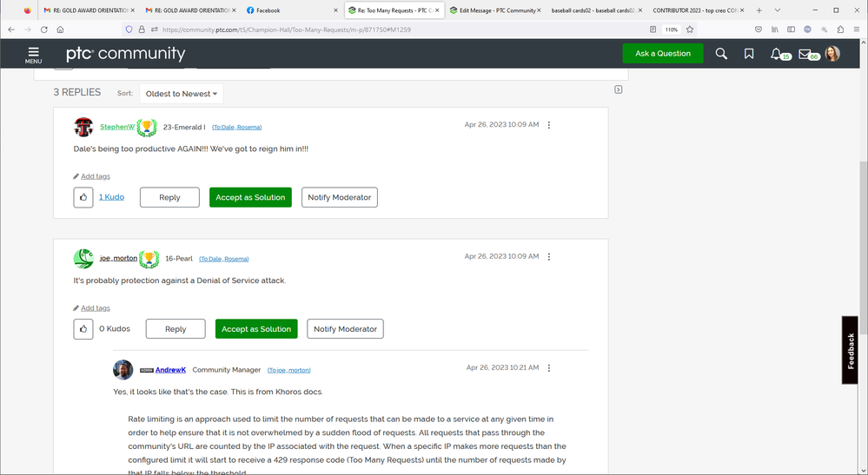Viewport: 868px width, 475px height.
Task: Go to browser home page
Action: [x=60, y=30]
